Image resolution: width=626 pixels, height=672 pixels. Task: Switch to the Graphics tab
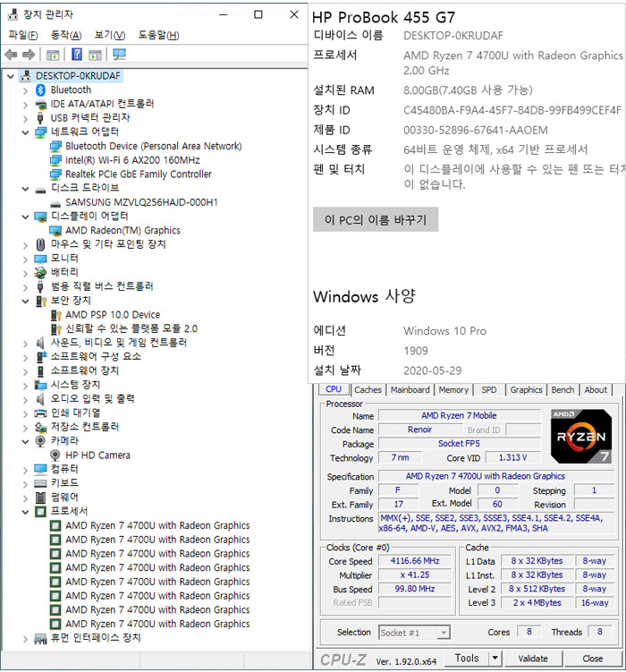tap(526, 390)
